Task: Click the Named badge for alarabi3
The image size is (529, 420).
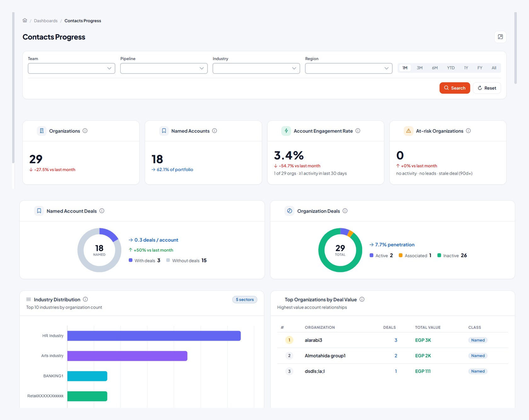Action: (x=478, y=340)
